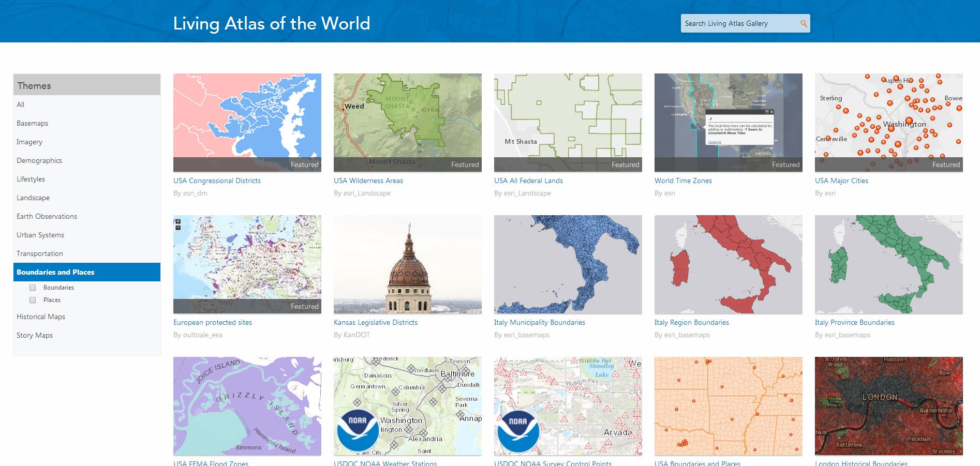Click the USA FEMA Flood Zones thumbnail
The height and width of the screenshot is (466, 980).
tap(247, 406)
